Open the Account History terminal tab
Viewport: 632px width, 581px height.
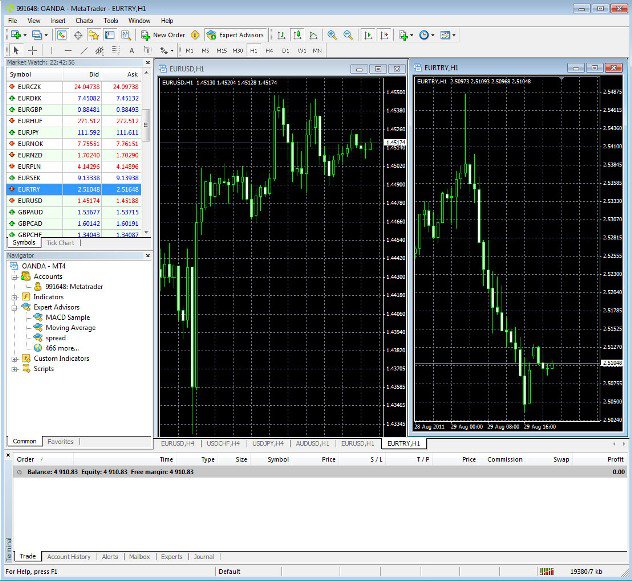pos(69,556)
